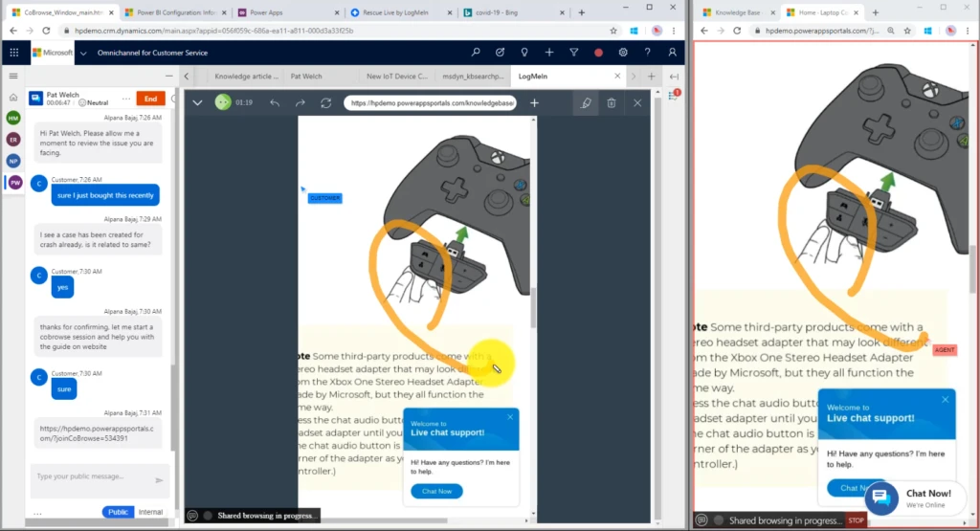This screenshot has width=980, height=531.
Task: Click the advanced find filter icon
Action: coord(574,53)
